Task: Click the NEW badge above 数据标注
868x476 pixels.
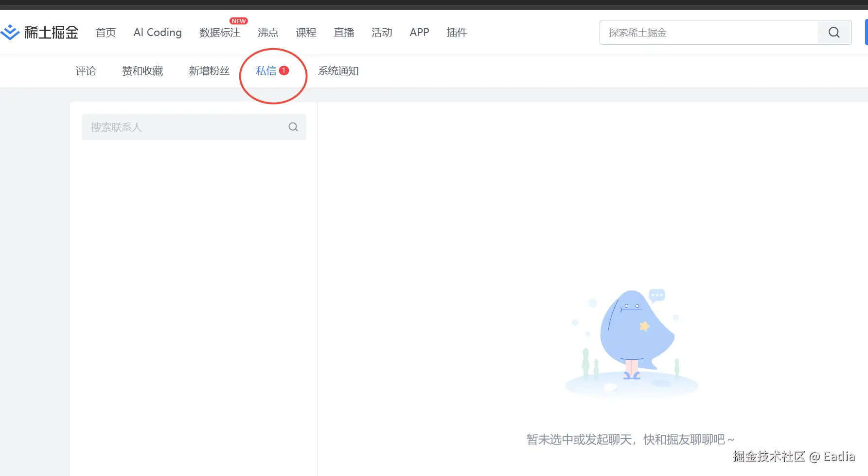Action: point(239,21)
